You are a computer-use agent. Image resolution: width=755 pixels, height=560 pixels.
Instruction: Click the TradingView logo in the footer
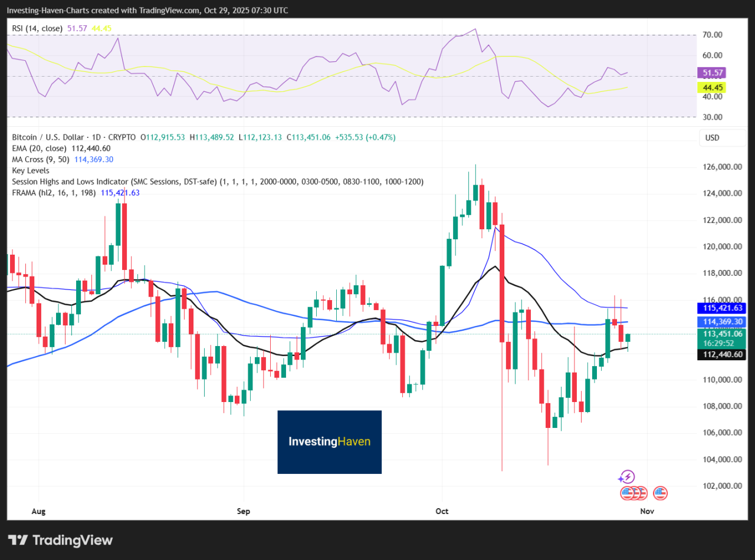(x=59, y=540)
